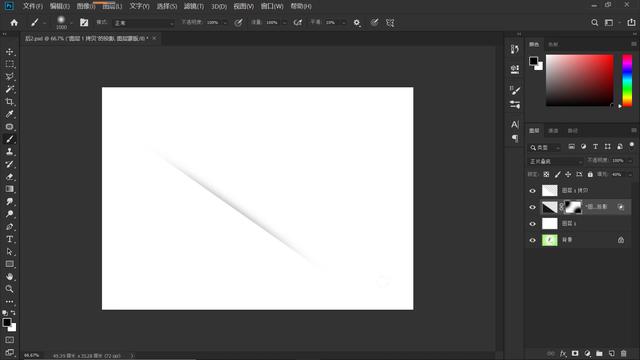Select the Hand tool

click(9, 276)
